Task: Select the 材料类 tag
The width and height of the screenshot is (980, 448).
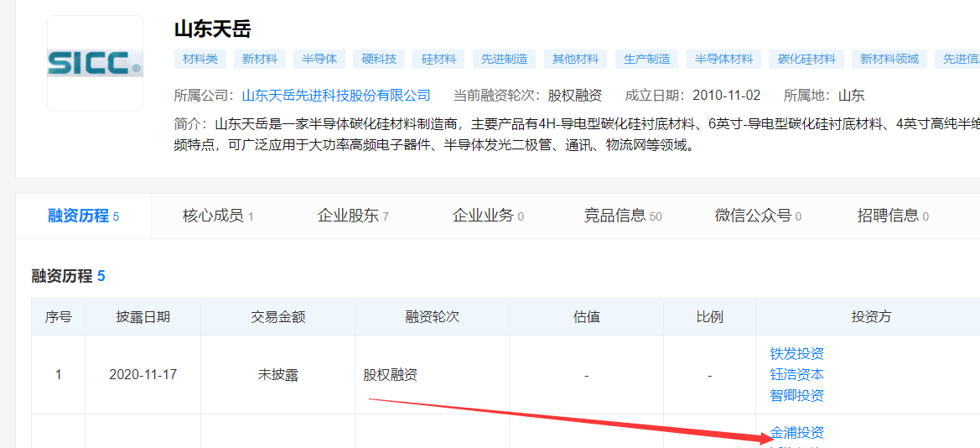Action: (x=200, y=60)
